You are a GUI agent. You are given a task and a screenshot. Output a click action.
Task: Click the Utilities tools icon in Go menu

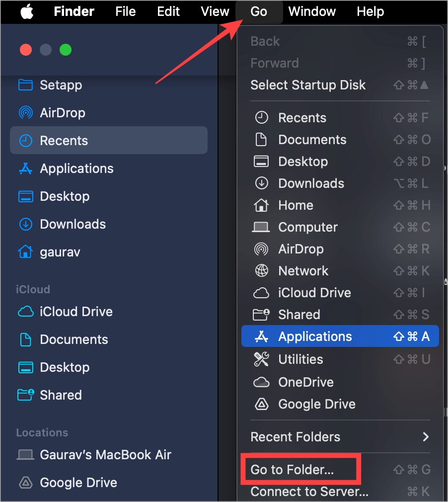(x=261, y=359)
